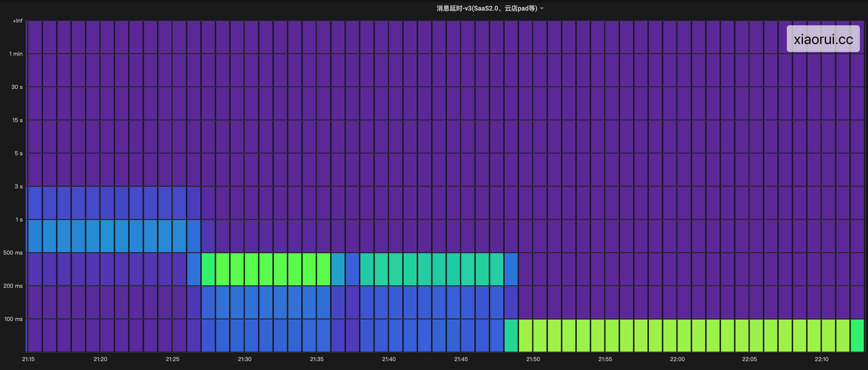
Task: Click the +Inf y-axis label
Action: pos(18,21)
